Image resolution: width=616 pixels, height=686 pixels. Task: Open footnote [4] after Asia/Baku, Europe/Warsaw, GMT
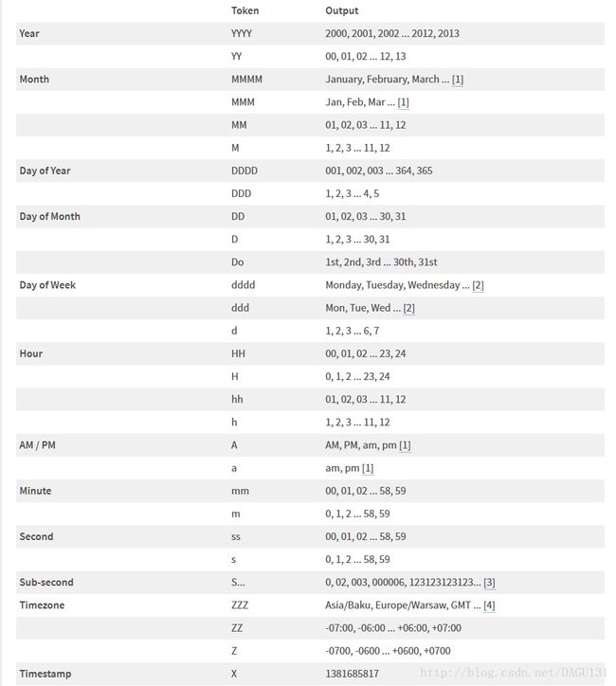(489, 605)
